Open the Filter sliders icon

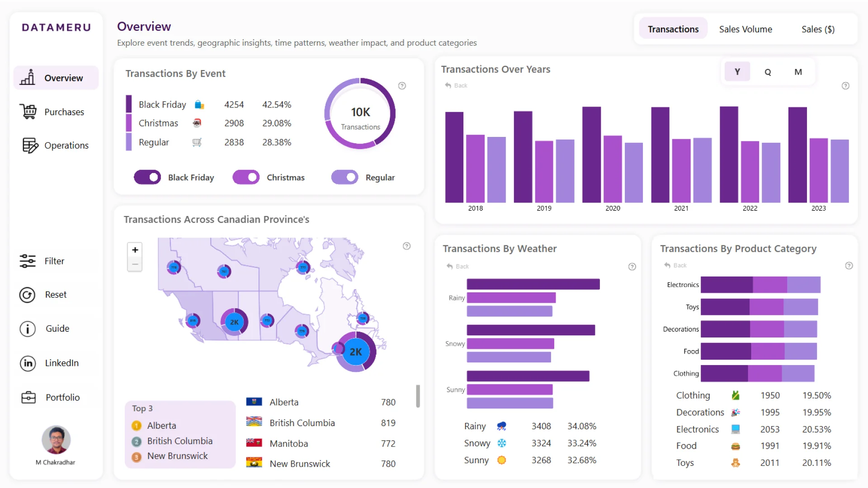tap(28, 261)
